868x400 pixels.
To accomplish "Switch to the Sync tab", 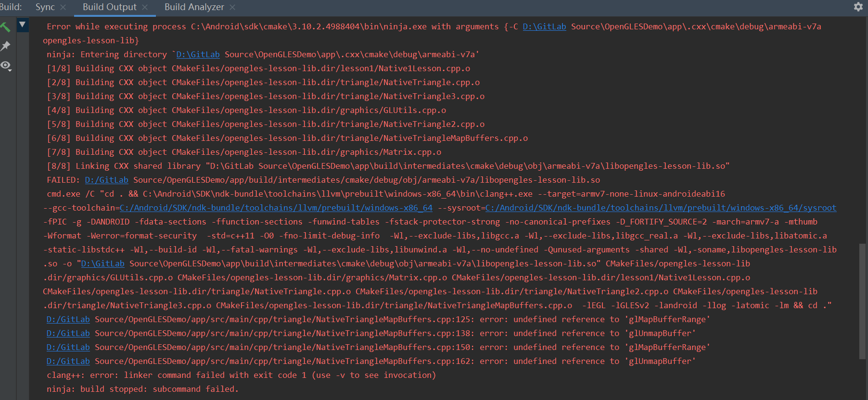I will 45,7.
